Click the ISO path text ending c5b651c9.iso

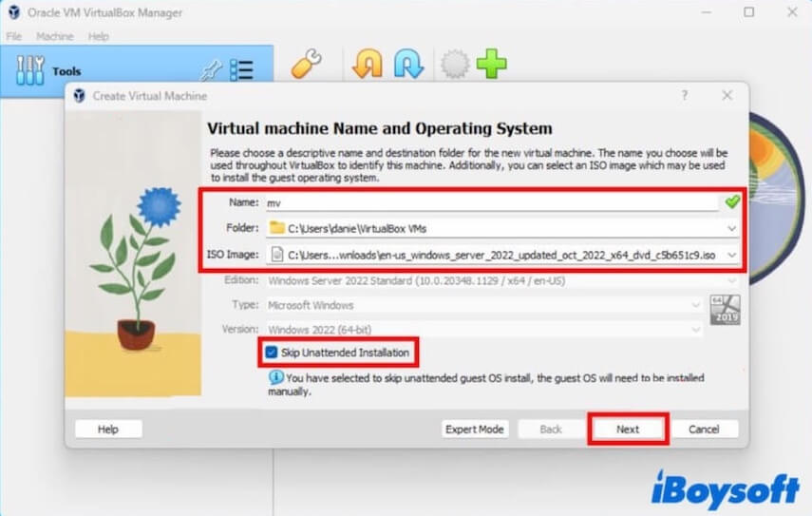[501, 256]
